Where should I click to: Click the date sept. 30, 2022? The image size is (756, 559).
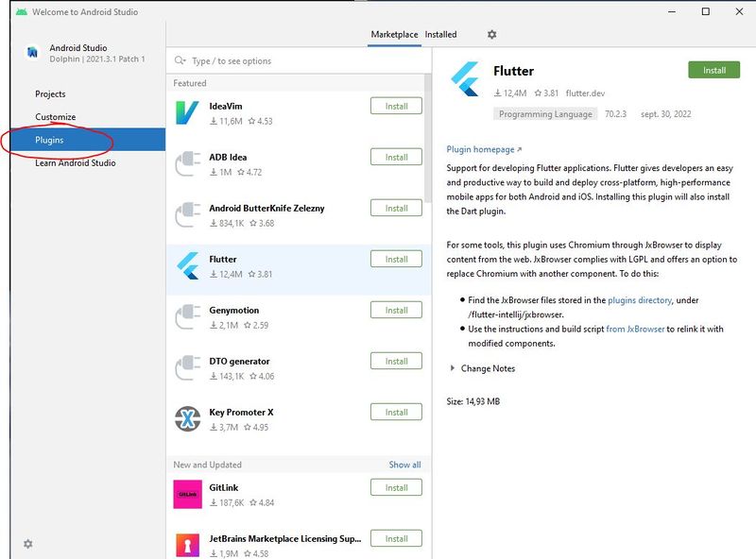pyautogui.click(x=666, y=114)
